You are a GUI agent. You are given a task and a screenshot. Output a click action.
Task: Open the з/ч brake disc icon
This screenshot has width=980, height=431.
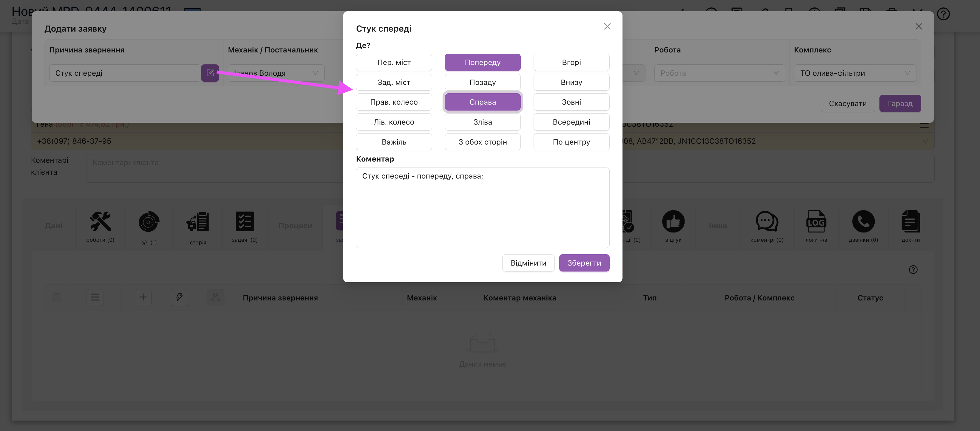pos(148,221)
